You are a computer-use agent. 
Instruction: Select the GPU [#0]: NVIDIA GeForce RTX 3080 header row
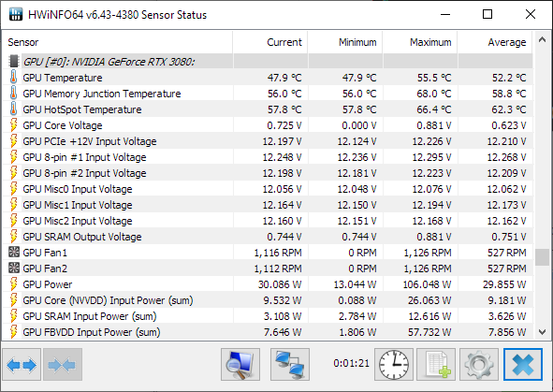268,62
